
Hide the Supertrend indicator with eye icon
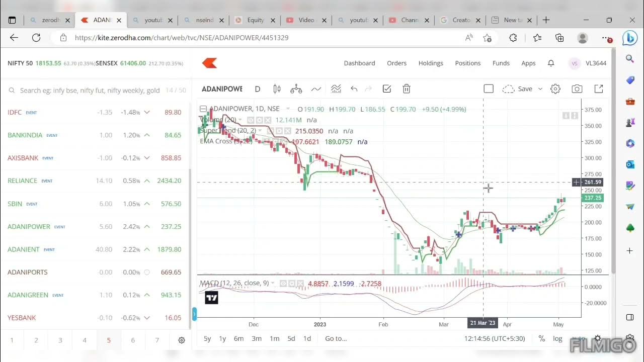coord(271,131)
